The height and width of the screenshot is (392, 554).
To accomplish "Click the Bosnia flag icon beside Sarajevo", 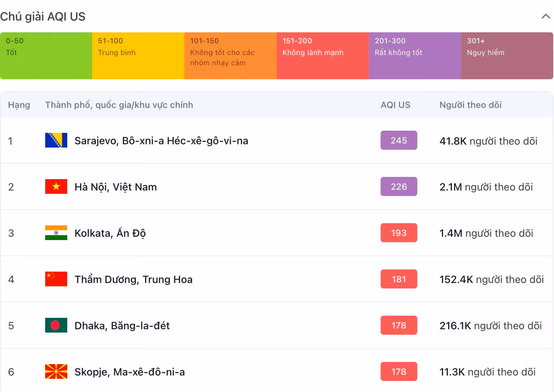I will tap(56, 140).
